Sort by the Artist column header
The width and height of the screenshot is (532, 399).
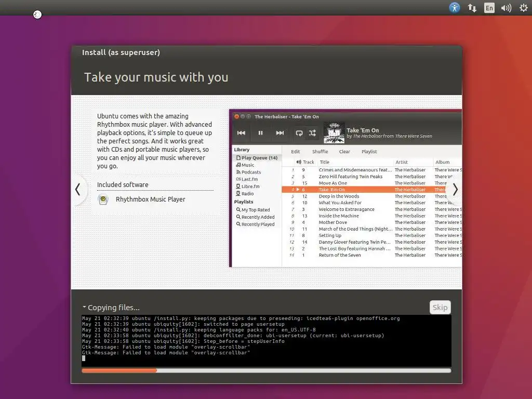[402, 162]
